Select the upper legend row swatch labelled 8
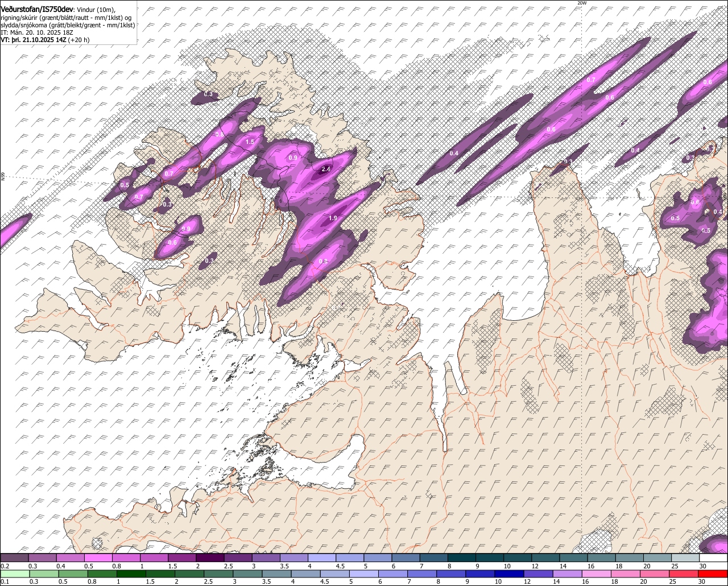 click(x=461, y=558)
